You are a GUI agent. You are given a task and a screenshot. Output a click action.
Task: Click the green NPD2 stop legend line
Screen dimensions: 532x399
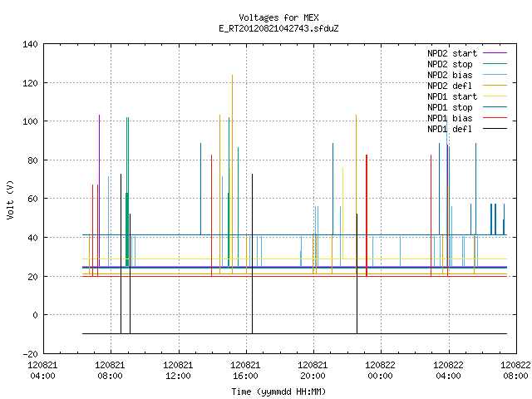pyautogui.click(x=495, y=64)
